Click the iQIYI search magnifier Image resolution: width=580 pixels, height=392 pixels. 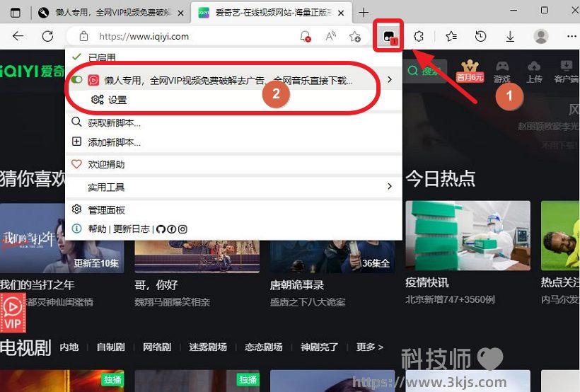tap(412, 70)
